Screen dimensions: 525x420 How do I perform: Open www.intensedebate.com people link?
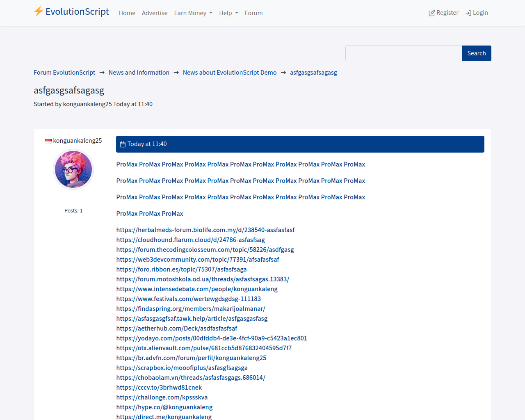(x=197, y=289)
